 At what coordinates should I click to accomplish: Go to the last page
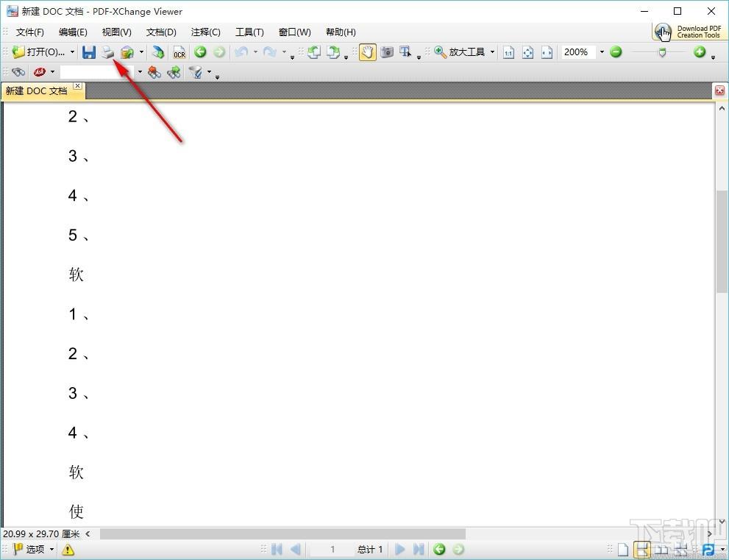coord(419,549)
